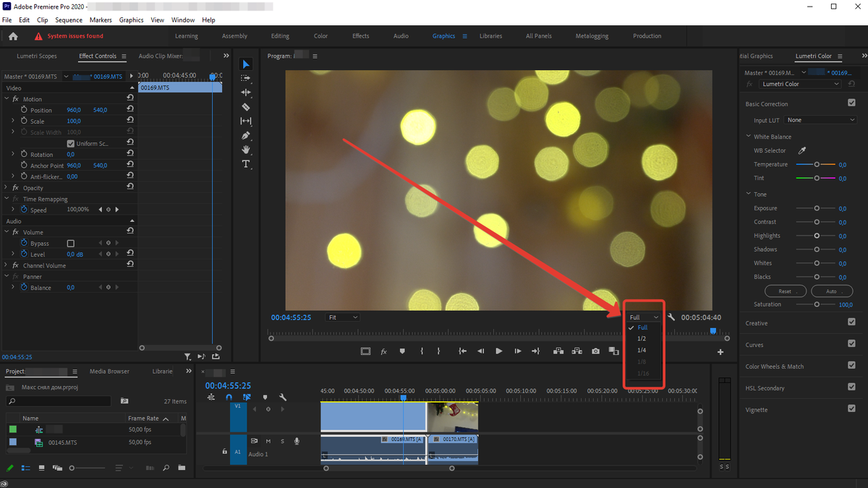Viewport: 868px width, 488px height.
Task: Switch Project panel to Icon View
Action: click(x=42, y=468)
